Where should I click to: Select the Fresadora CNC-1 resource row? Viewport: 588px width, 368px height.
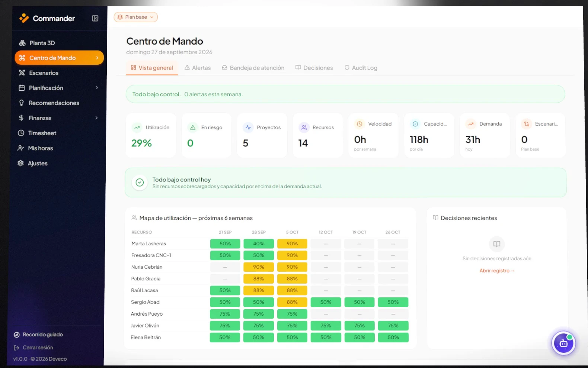click(270, 255)
